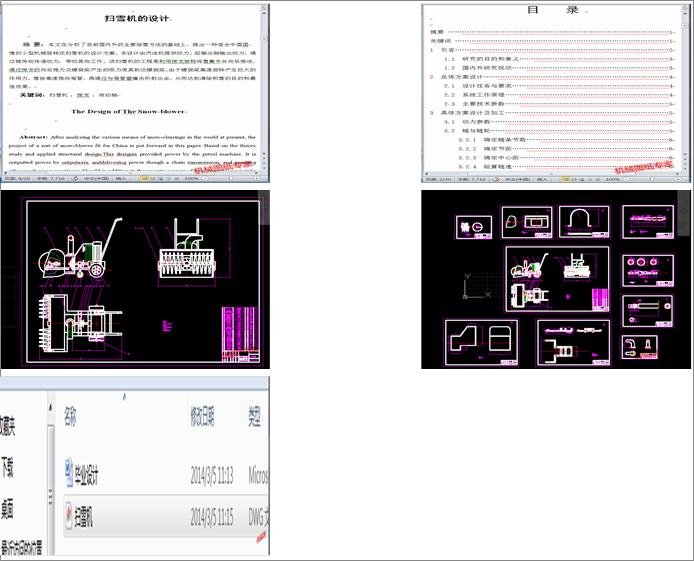
Task: Click the 扫雪机的设计 title in the abstract document
Action: [x=137, y=19]
